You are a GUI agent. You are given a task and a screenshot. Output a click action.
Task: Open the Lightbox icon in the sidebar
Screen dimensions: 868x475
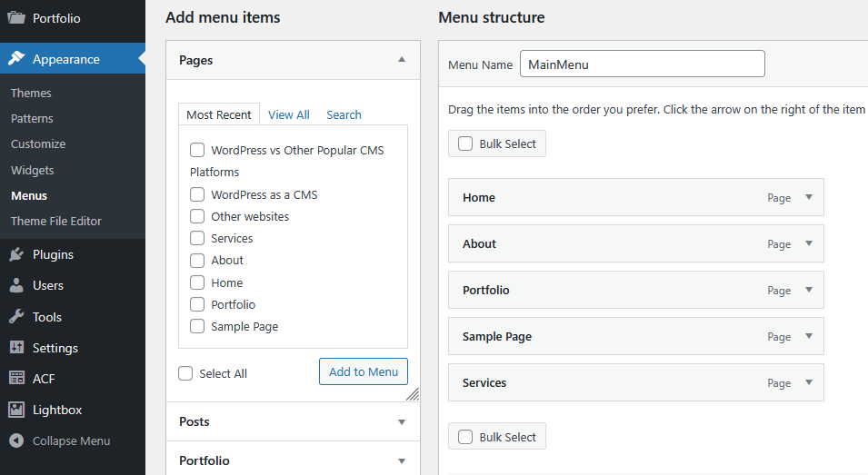coord(16,410)
